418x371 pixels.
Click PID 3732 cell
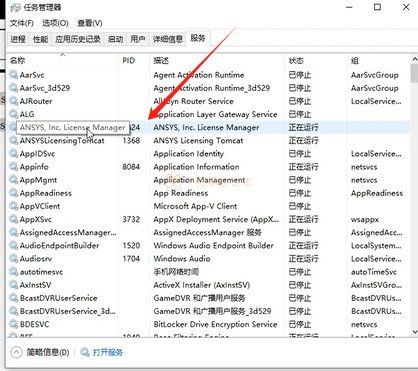point(131,219)
